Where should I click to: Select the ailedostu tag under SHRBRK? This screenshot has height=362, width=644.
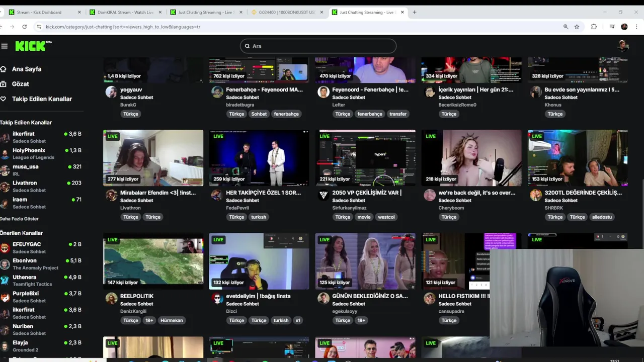click(602, 217)
